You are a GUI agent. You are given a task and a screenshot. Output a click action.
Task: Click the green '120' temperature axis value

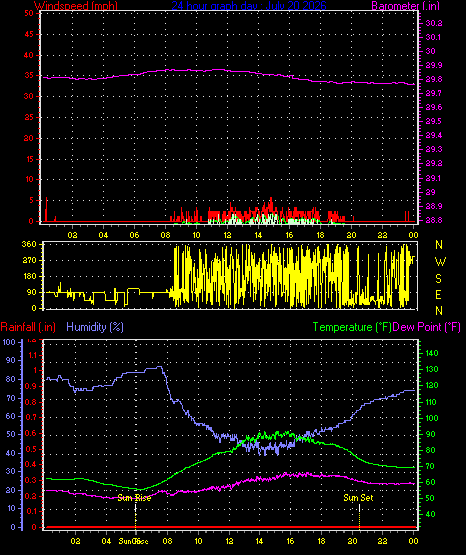[x=432, y=385]
